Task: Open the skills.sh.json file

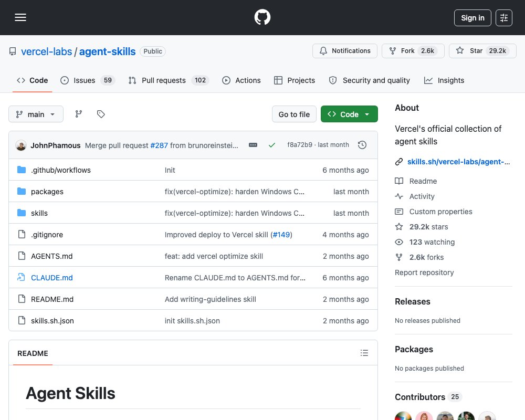Action: (x=52, y=321)
